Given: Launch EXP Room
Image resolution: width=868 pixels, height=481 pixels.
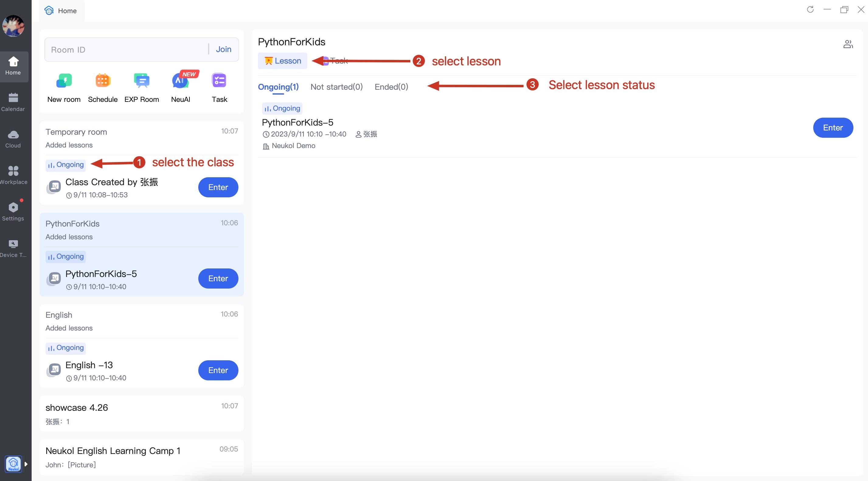Looking at the screenshot, I should click(141, 81).
